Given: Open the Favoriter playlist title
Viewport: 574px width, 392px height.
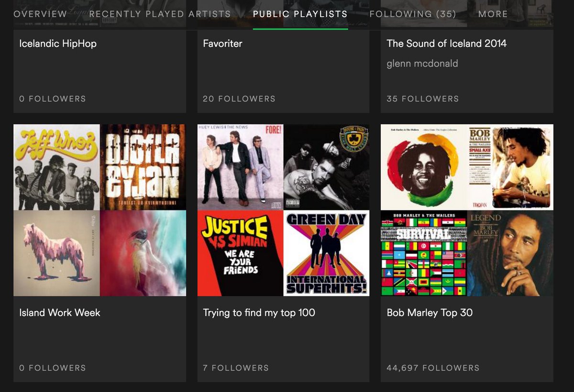Looking at the screenshot, I should click(222, 44).
